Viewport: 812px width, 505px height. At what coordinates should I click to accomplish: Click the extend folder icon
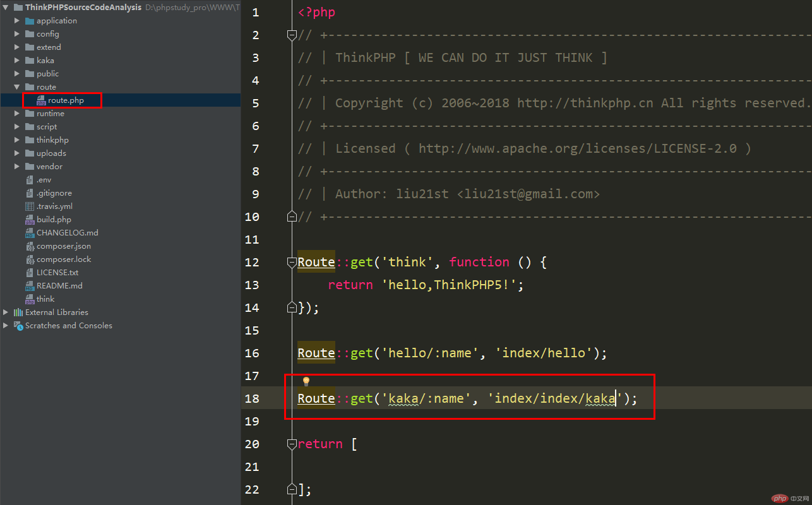(30, 47)
